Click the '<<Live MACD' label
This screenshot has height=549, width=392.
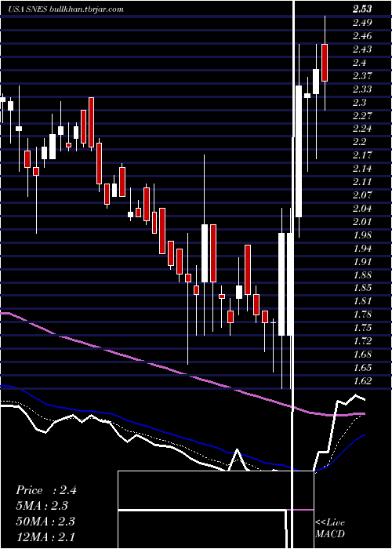coord(330,528)
